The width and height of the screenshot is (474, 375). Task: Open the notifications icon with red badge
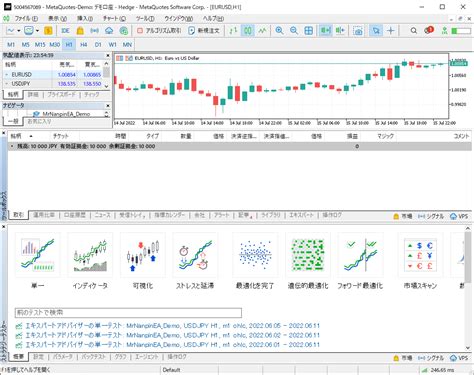coord(429,30)
